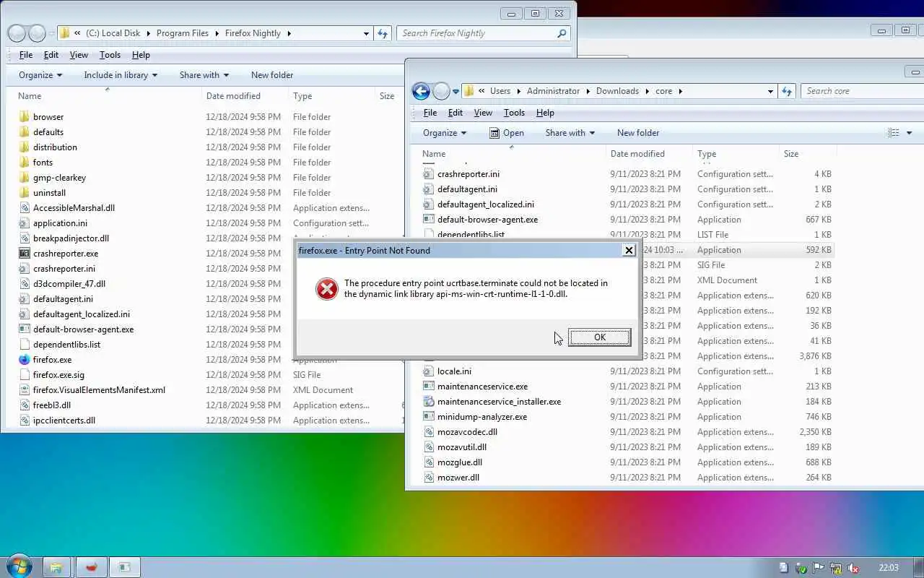The image size is (924, 578).
Task: Click the locale.ini file icon in core window
Action: point(428,371)
